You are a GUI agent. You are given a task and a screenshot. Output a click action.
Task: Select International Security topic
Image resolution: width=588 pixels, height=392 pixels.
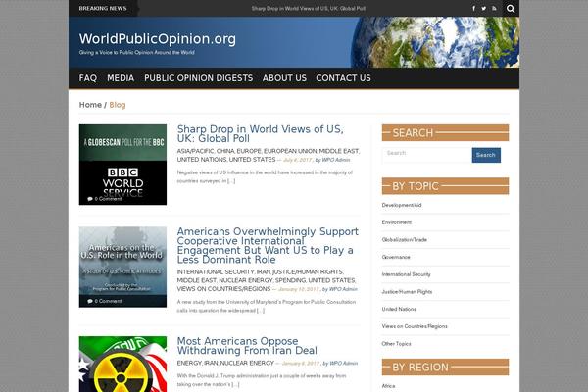(x=406, y=274)
